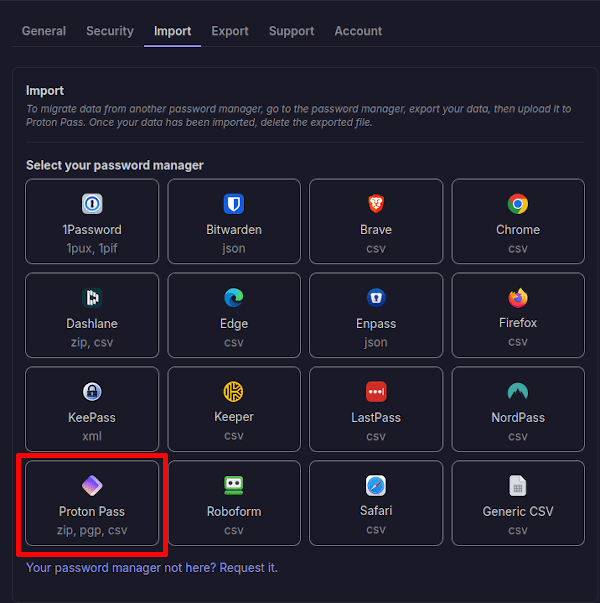Click the KeePass padlock icon
The width and height of the screenshot is (600, 603).
(x=92, y=391)
